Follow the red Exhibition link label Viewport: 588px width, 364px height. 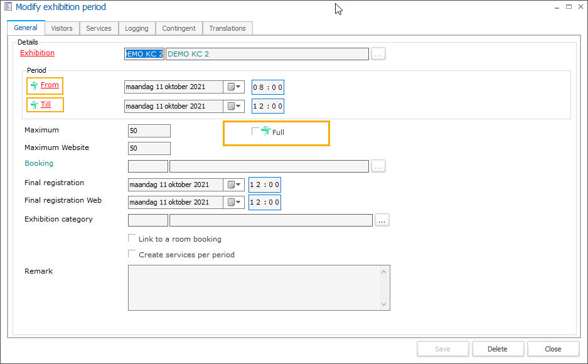pos(37,53)
